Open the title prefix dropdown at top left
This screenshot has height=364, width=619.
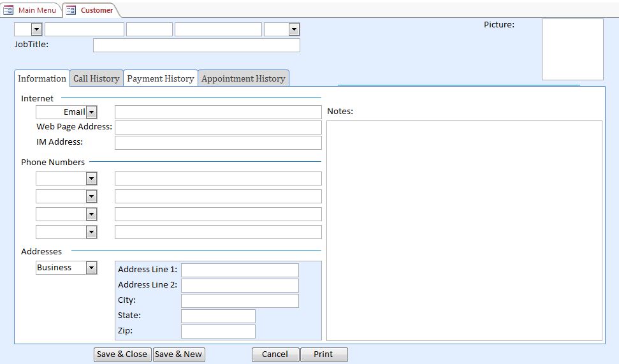36,29
